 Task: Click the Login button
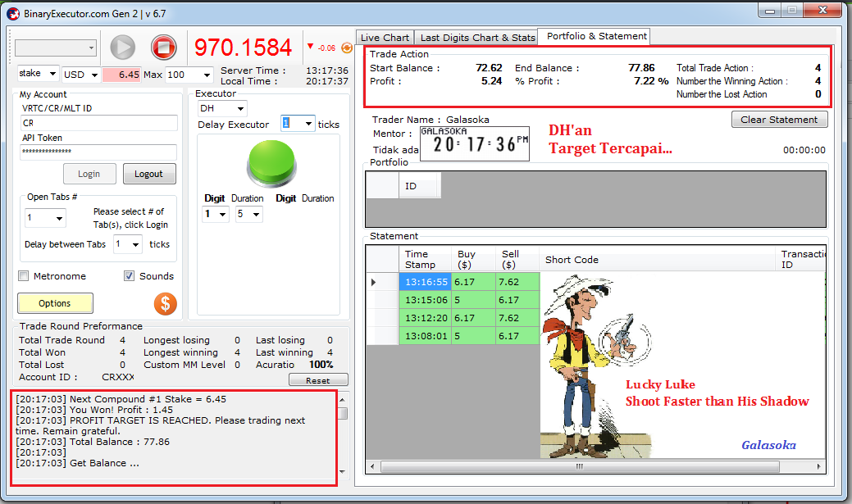pyautogui.click(x=89, y=174)
